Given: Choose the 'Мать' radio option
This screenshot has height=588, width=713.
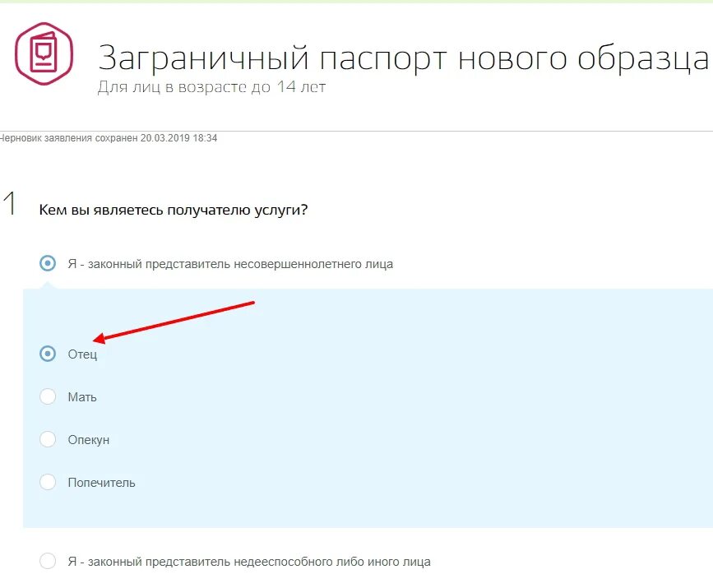Looking at the screenshot, I should 48,396.
